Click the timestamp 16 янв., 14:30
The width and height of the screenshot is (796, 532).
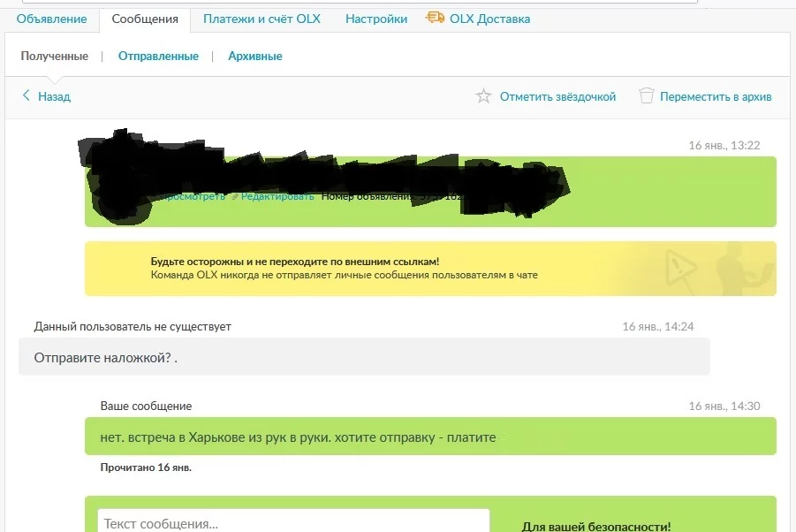pyautogui.click(x=724, y=407)
